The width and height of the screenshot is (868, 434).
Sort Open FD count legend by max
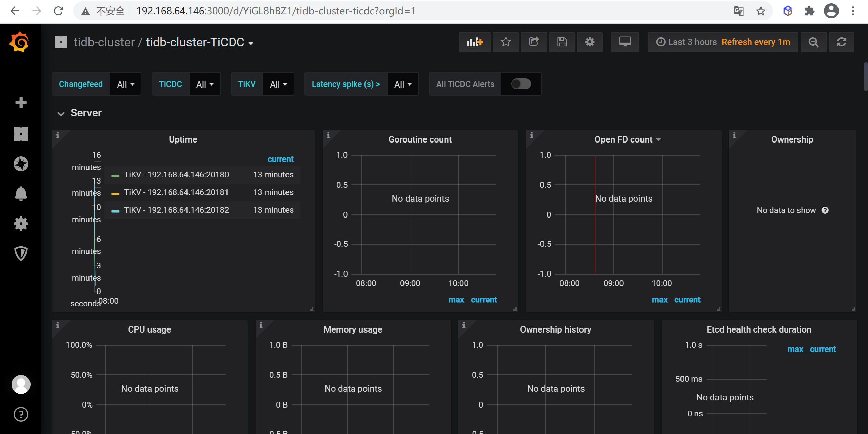(x=660, y=300)
